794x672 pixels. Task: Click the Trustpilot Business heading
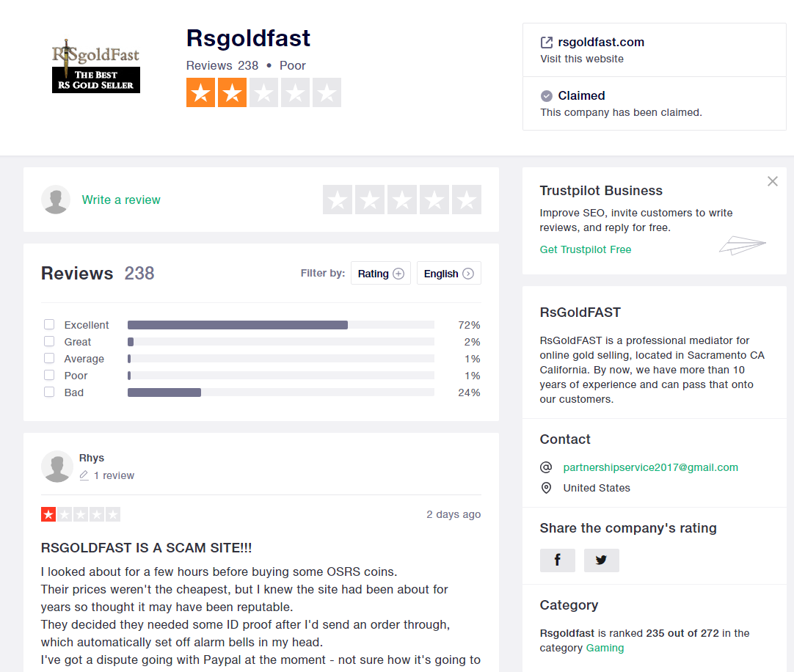click(601, 191)
